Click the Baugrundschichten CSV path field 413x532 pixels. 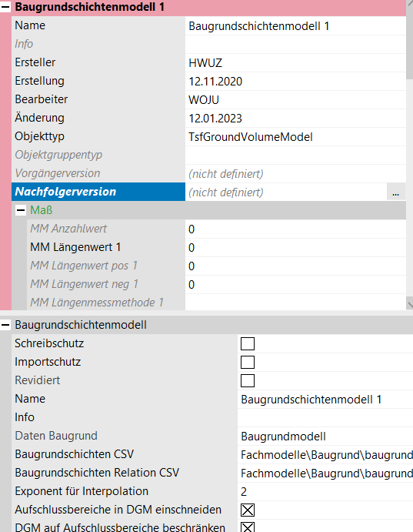tap(325, 455)
